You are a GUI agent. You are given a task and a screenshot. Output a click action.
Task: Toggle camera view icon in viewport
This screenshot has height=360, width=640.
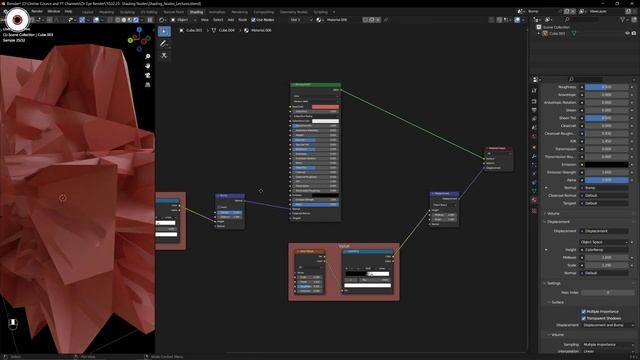click(148, 75)
